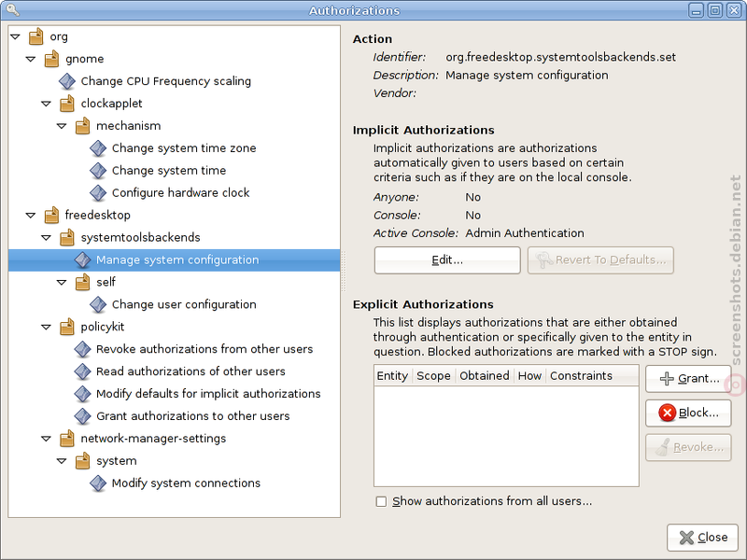747x560 pixels.
Task: Collapse the policykit tree node
Action: 46,327
